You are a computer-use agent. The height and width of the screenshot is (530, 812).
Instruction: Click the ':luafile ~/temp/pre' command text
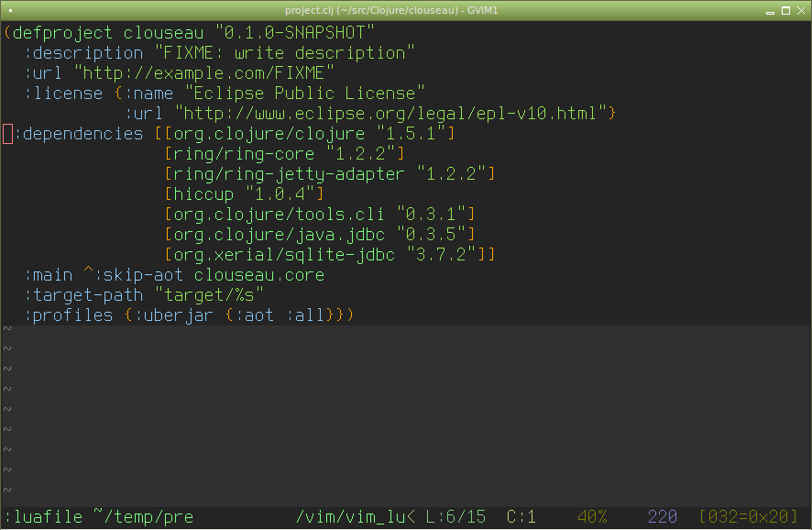pyautogui.click(x=98, y=517)
